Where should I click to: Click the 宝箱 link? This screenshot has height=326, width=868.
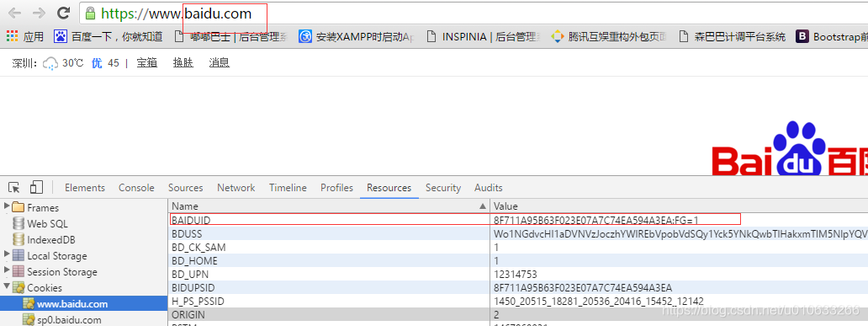pyautogui.click(x=146, y=62)
